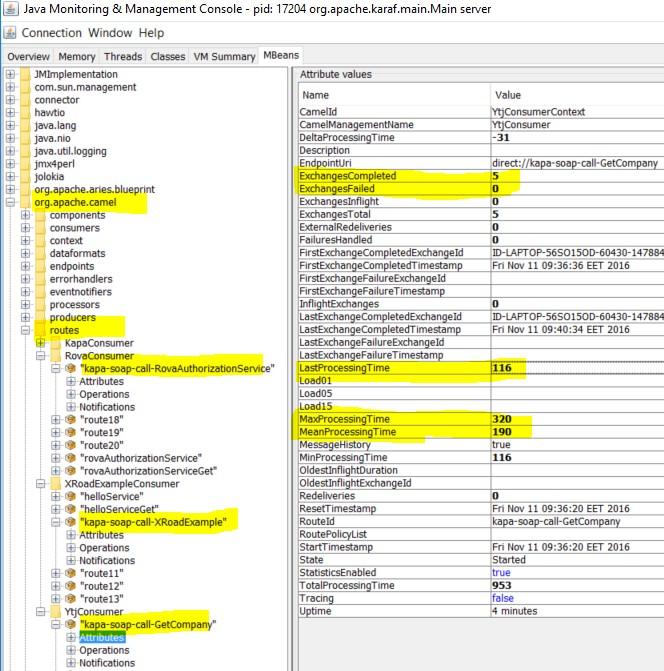Click the StatisticsEnabled true value
664x671 pixels.
501,573
